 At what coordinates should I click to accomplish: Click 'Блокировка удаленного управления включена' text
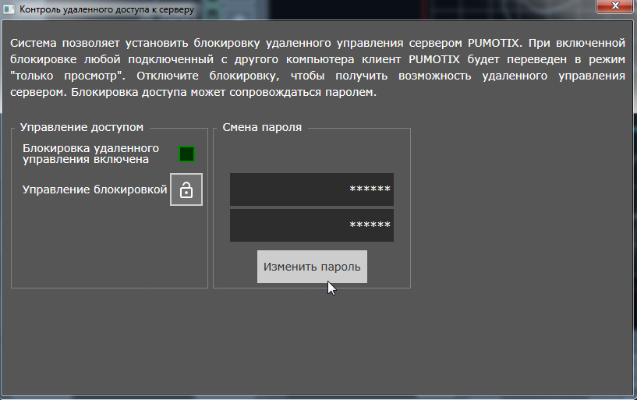click(91, 154)
